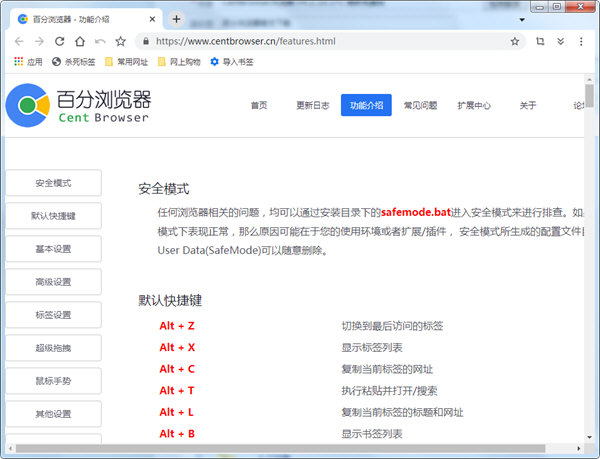Viewport: 600px width, 459px height.
Task: Click the Alt + L shortcut text
Action: point(176,412)
